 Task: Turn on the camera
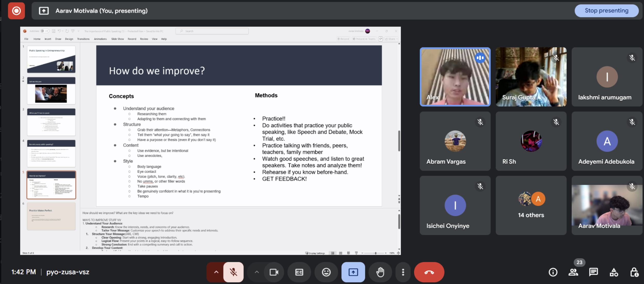point(274,272)
